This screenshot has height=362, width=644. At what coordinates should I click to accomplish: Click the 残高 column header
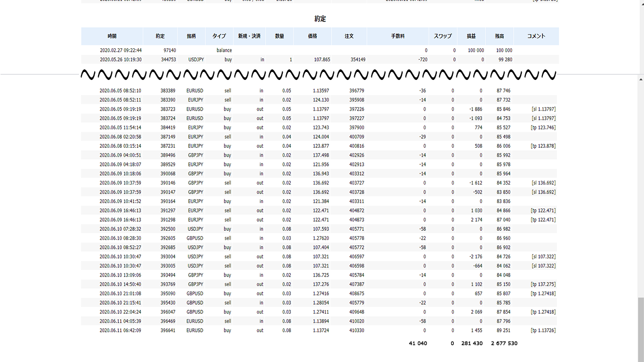click(x=500, y=36)
